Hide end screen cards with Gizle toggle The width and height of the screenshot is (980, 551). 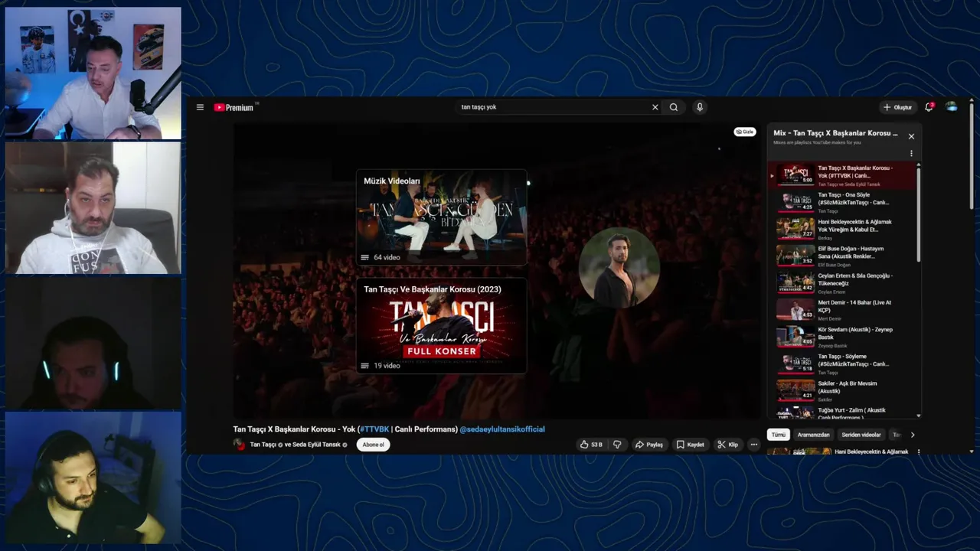click(744, 132)
